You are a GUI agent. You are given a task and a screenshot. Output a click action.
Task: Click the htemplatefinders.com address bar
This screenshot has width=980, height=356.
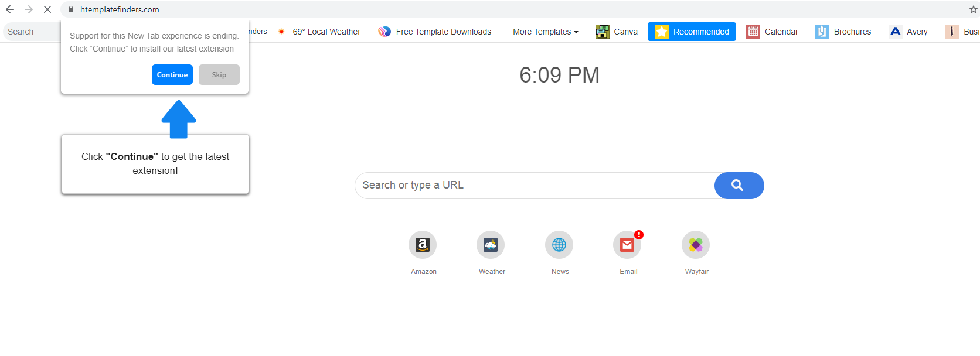pyautogui.click(x=516, y=9)
